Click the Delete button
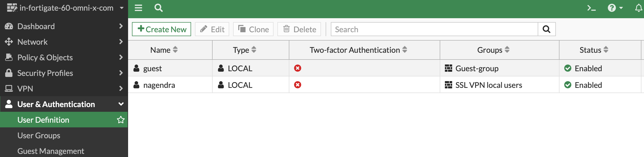 [299, 29]
